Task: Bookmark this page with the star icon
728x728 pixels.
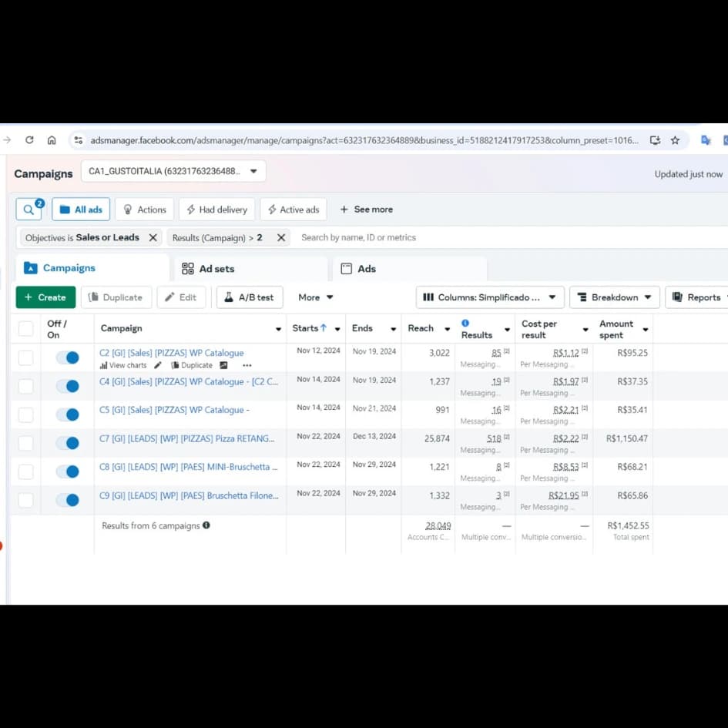Action: (x=675, y=140)
